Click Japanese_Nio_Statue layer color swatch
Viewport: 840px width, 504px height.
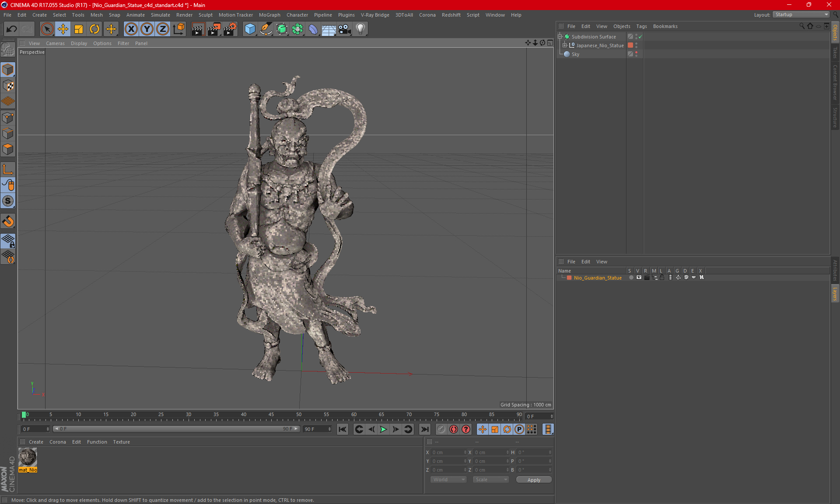pos(630,45)
